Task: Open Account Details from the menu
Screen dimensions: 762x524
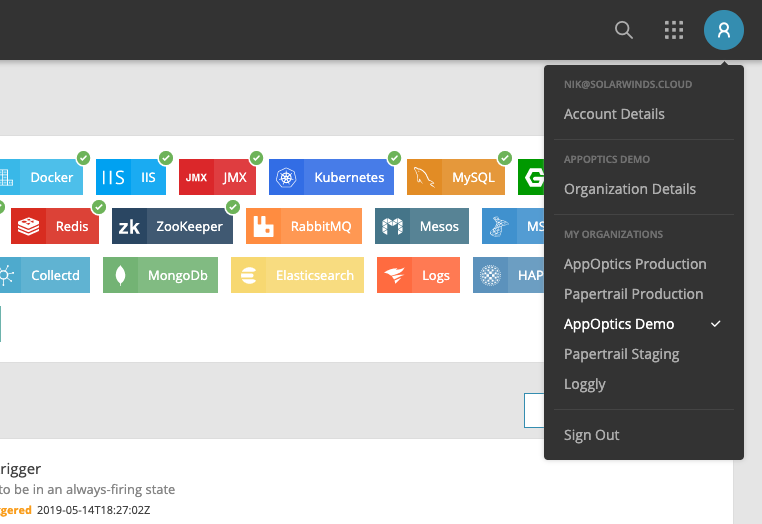Action: 614,114
